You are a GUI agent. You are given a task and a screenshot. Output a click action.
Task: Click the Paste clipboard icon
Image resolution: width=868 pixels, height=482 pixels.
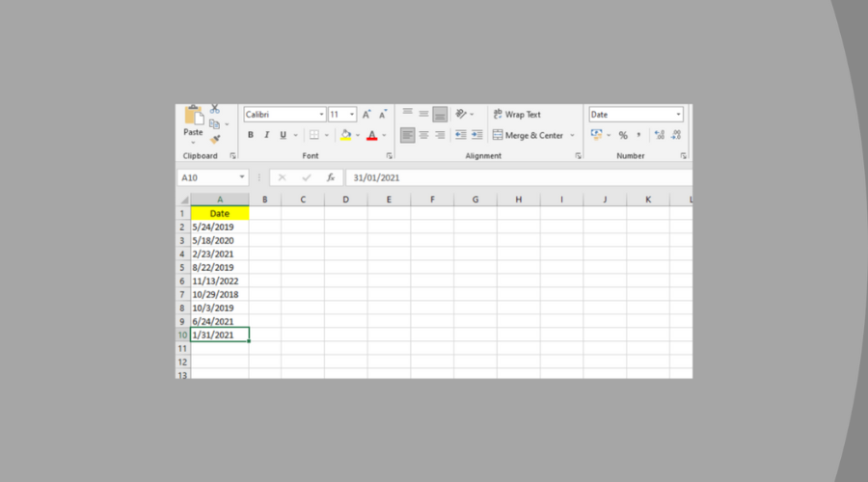193,115
